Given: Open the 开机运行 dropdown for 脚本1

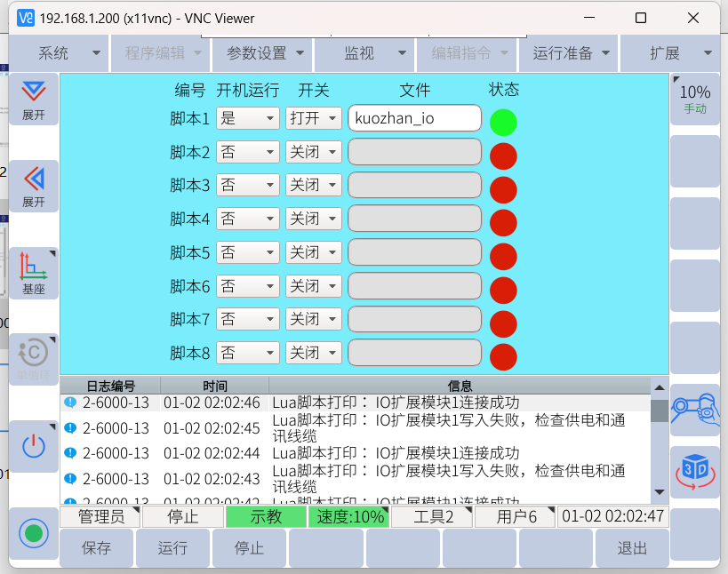Looking at the screenshot, I should click(x=248, y=118).
